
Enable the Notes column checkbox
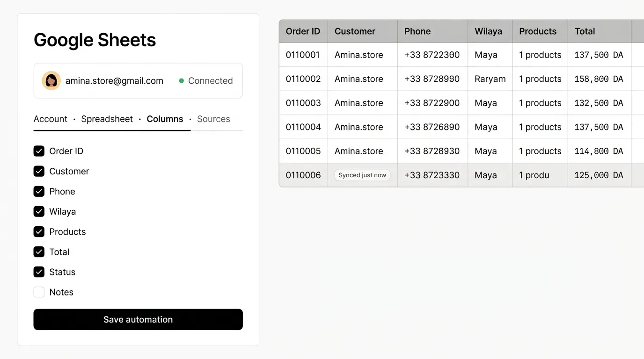point(39,292)
